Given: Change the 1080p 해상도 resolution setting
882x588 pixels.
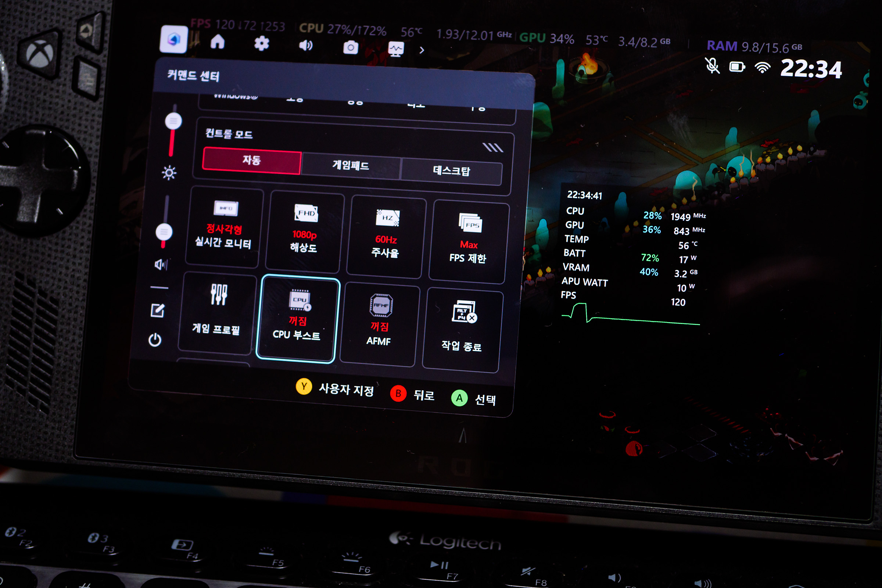Looking at the screenshot, I should 305,233.
